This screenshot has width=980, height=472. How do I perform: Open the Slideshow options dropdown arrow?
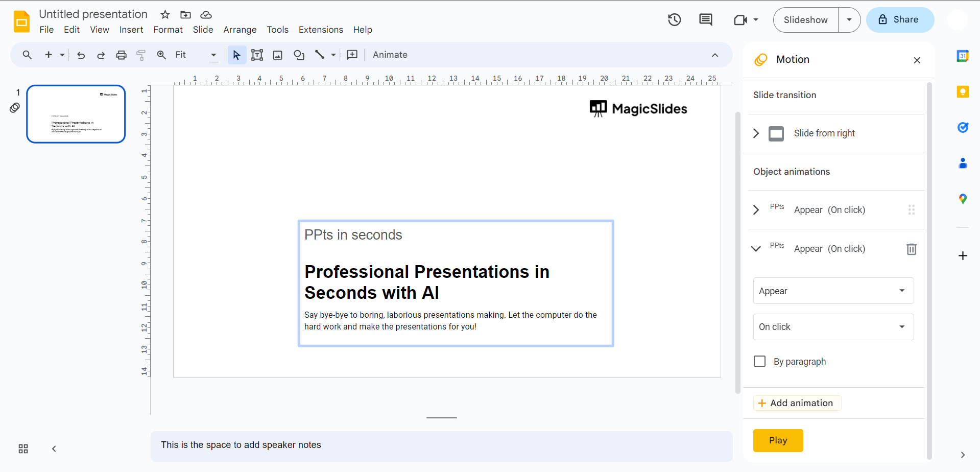849,20
